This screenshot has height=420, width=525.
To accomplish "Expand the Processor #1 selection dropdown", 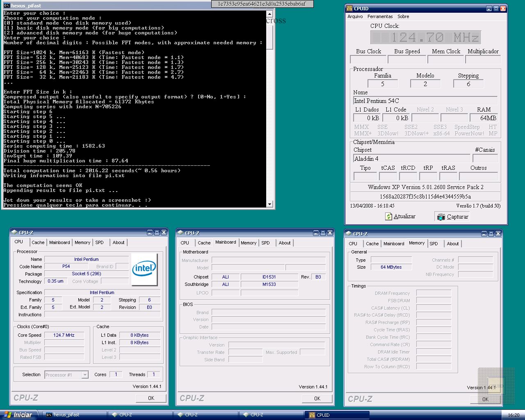I will (85, 375).
